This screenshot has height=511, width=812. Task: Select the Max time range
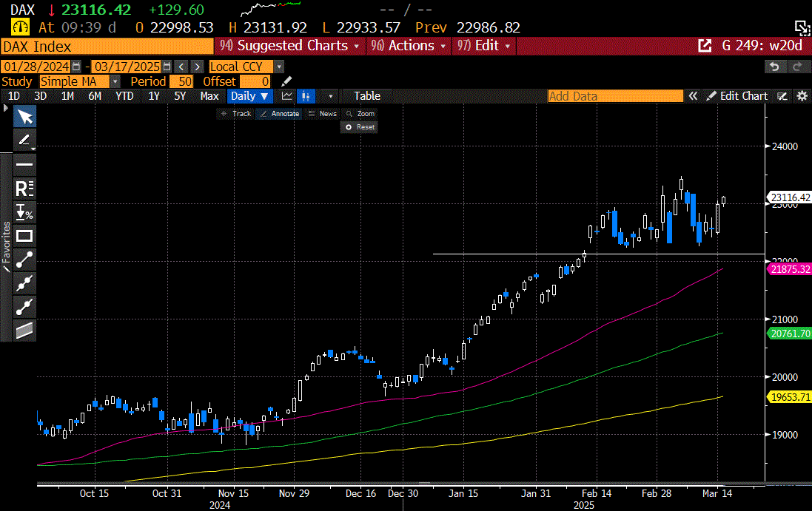[209, 95]
